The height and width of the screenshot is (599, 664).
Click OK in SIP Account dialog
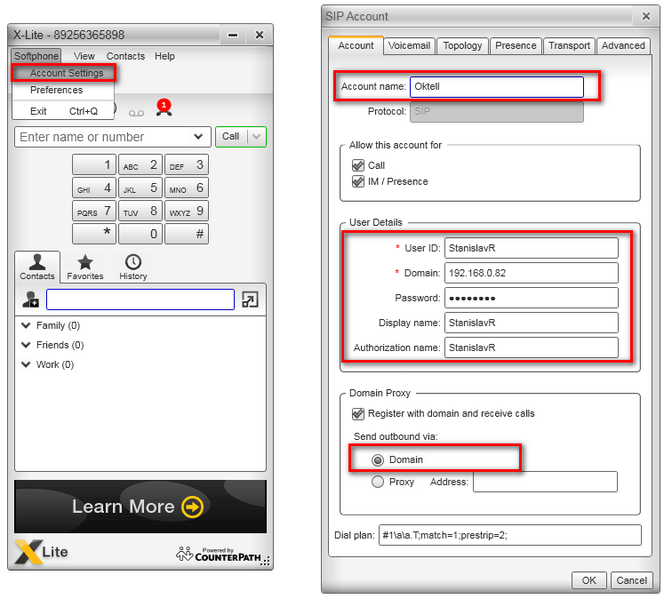click(x=589, y=580)
